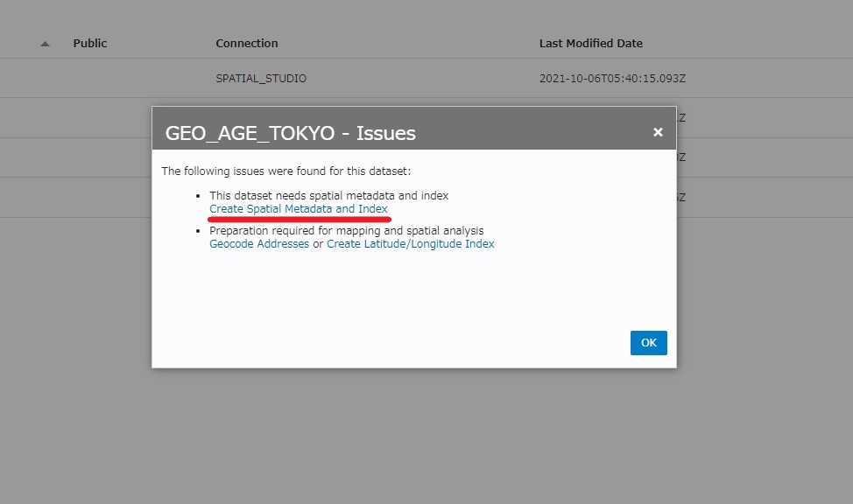Select the SPATIAL_STUDIO connection row
This screenshot has height=504, width=853.
[x=261, y=78]
